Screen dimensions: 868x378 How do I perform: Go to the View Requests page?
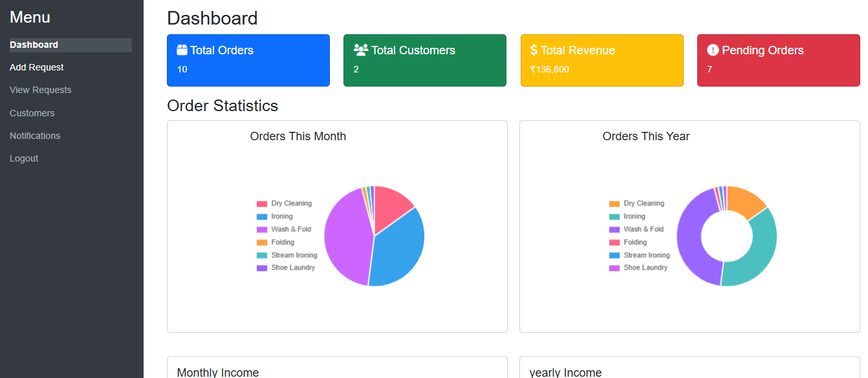click(41, 90)
